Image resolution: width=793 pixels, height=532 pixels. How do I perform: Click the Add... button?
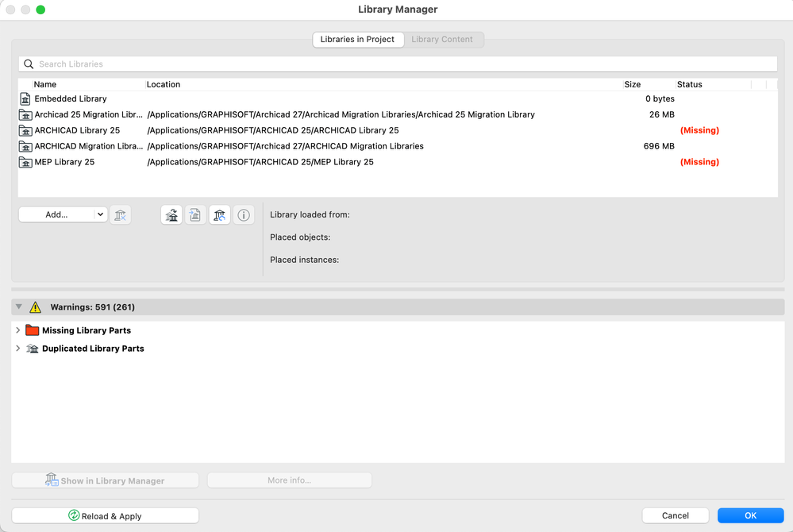click(x=56, y=214)
